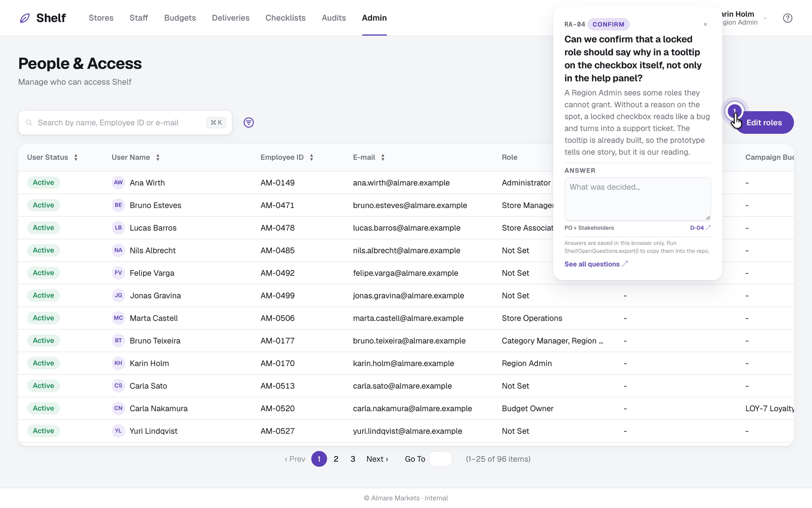Focus the What was decided answer box
The image size is (812, 508).
point(637,199)
